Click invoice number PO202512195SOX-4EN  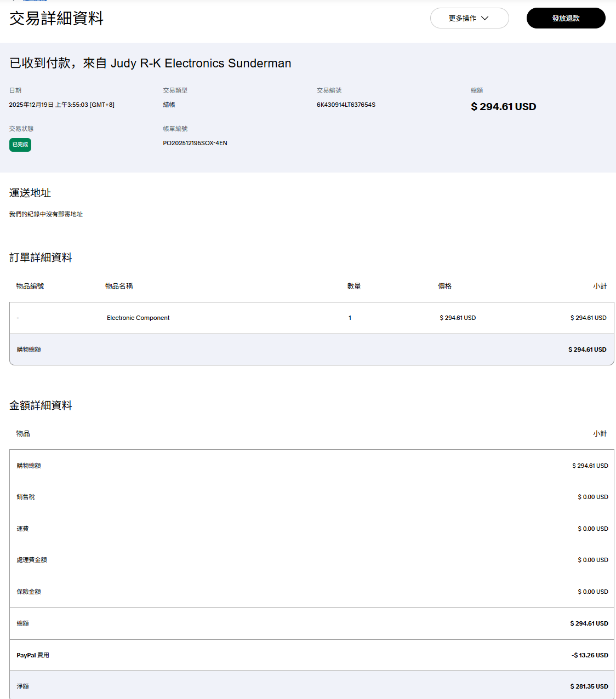pyautogui.click(x=195, y=143)
